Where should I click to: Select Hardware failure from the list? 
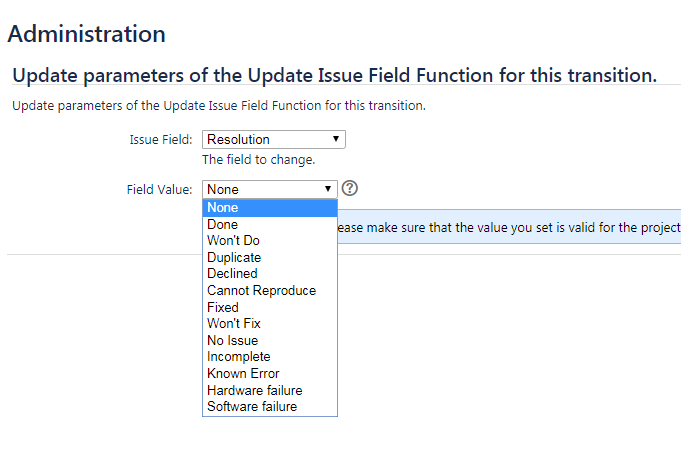270,391
